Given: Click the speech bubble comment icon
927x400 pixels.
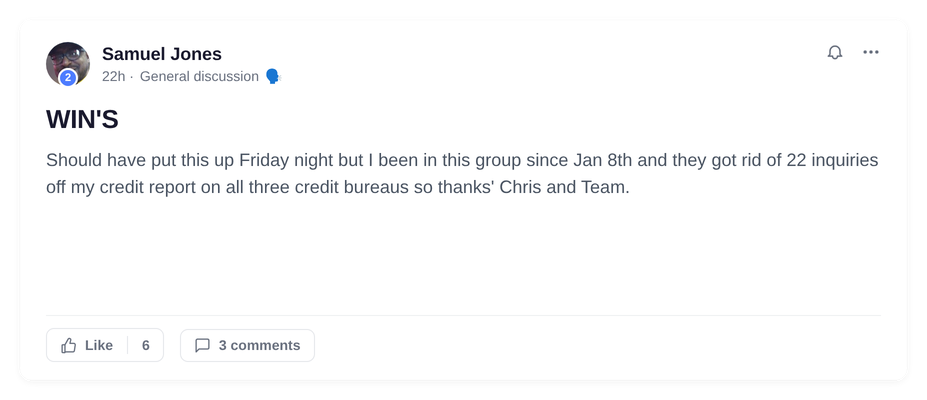Looking at the screenshot, I should click(202, 346).
